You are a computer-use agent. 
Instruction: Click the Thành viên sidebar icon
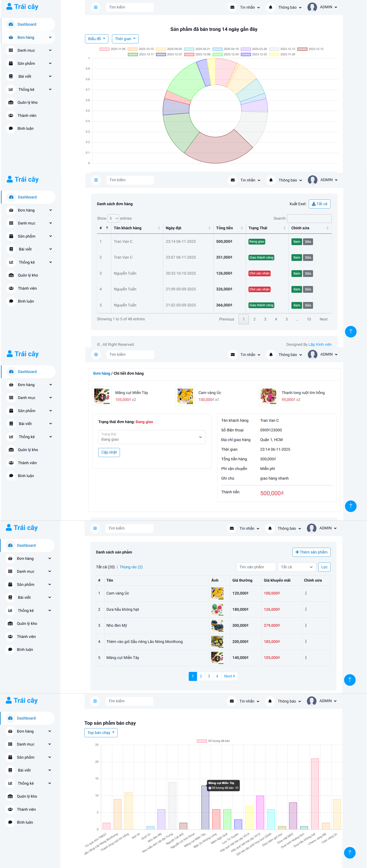pyautogui.click(x=10, y=115)
